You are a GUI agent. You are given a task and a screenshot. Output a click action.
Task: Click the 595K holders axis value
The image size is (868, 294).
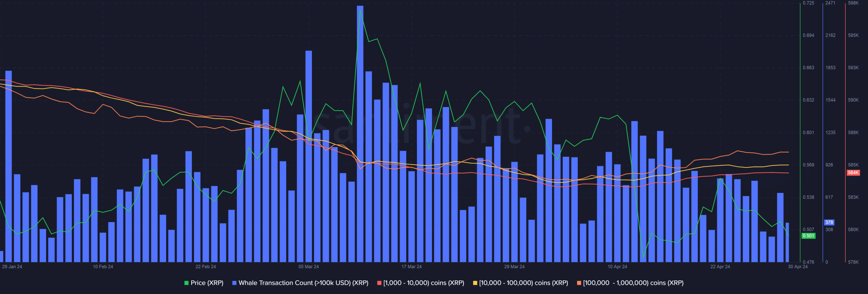pyautogui.click(x=853, y=35)
